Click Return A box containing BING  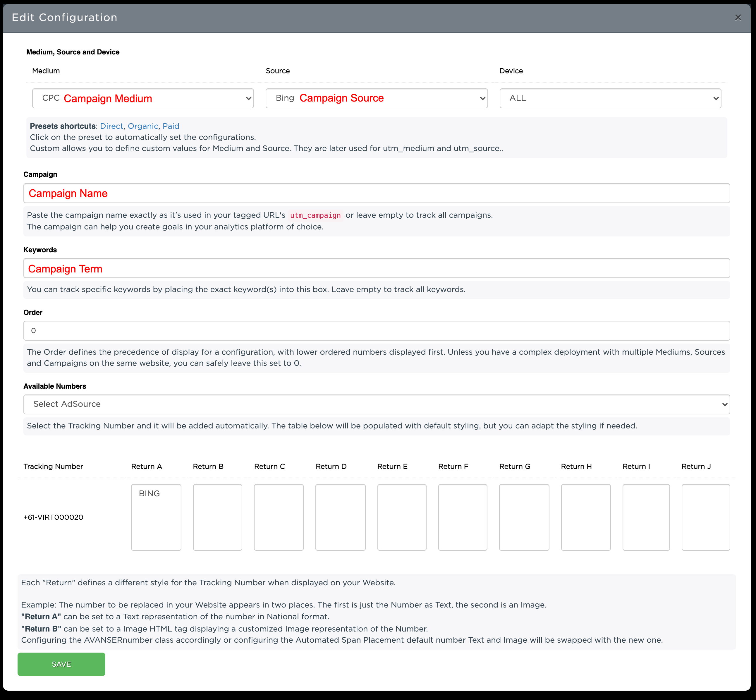click(156, 517)
